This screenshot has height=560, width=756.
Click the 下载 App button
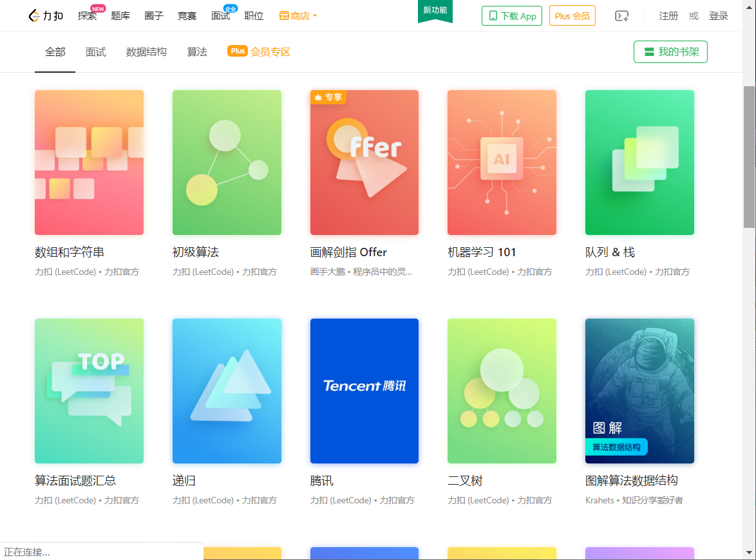pos(512,16)
